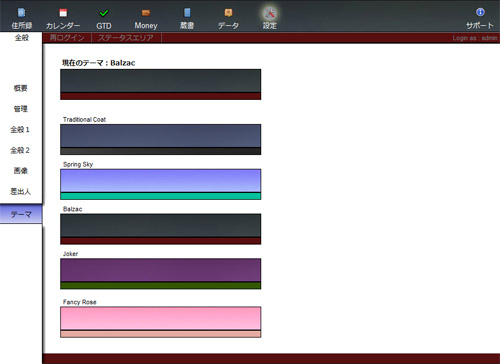Choose the Traditional Coat theme swatch
500x364 pixels.
[x=161, y=139]
